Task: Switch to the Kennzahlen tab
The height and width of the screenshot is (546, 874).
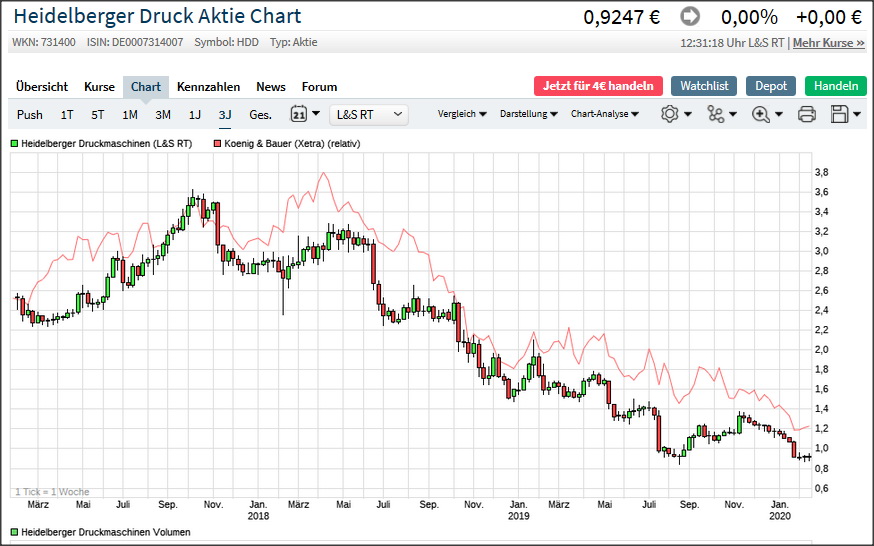Action: point(208,87)
